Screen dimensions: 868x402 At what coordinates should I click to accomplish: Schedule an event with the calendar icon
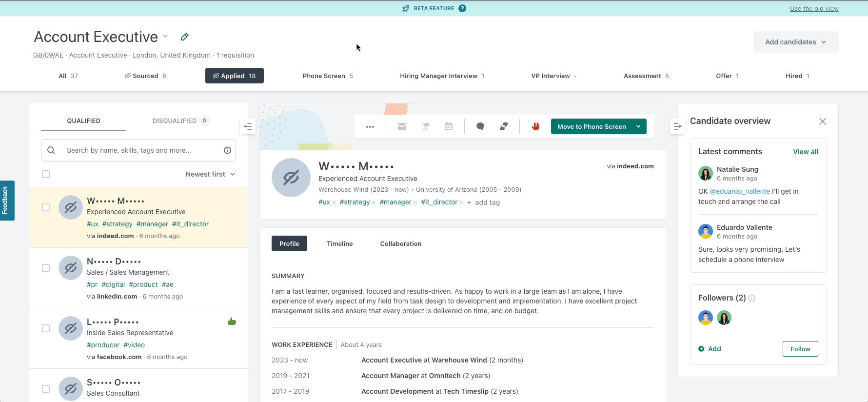pos(449,126)
